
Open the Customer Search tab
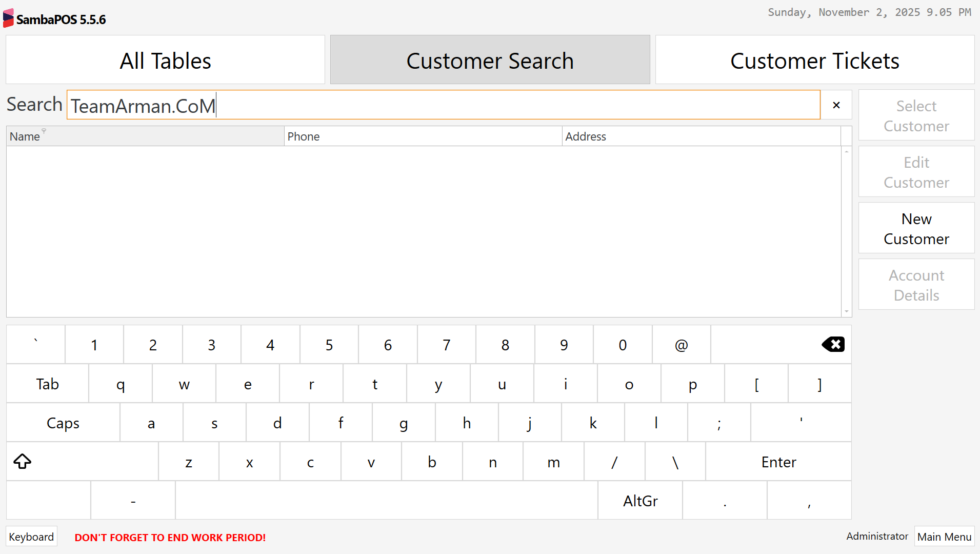(490, 60)
